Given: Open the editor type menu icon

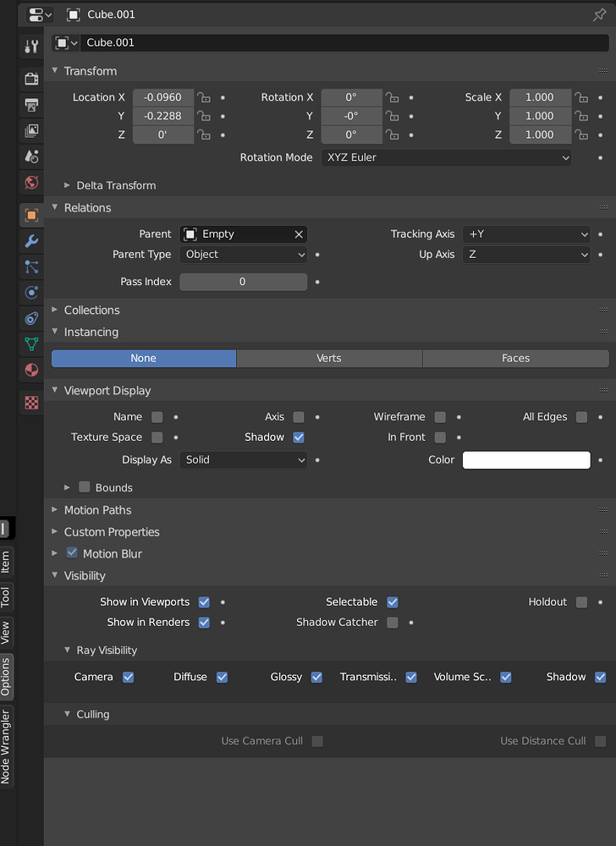Looking at the screenshot, I should 40,14.
